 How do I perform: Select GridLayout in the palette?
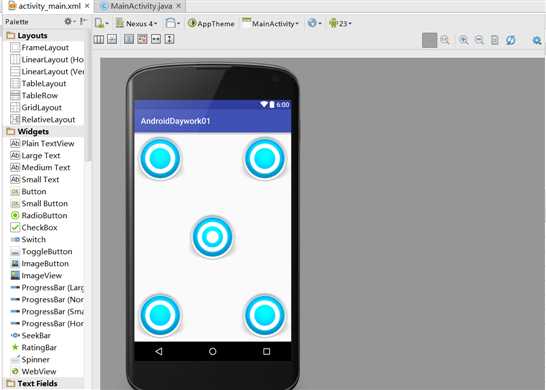36,108
